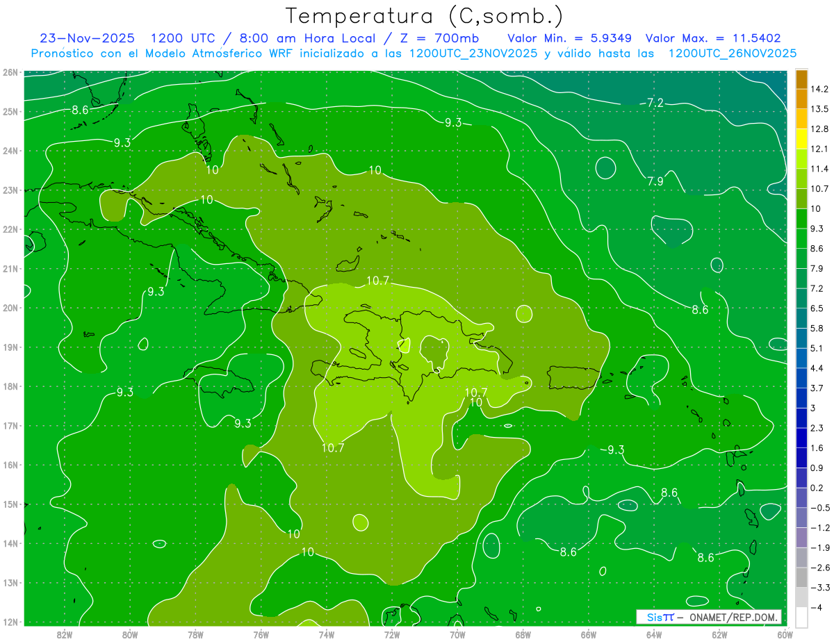Click the 17N latitude axis label
This screenshot has width=834, height=644.
click(10, 425)
